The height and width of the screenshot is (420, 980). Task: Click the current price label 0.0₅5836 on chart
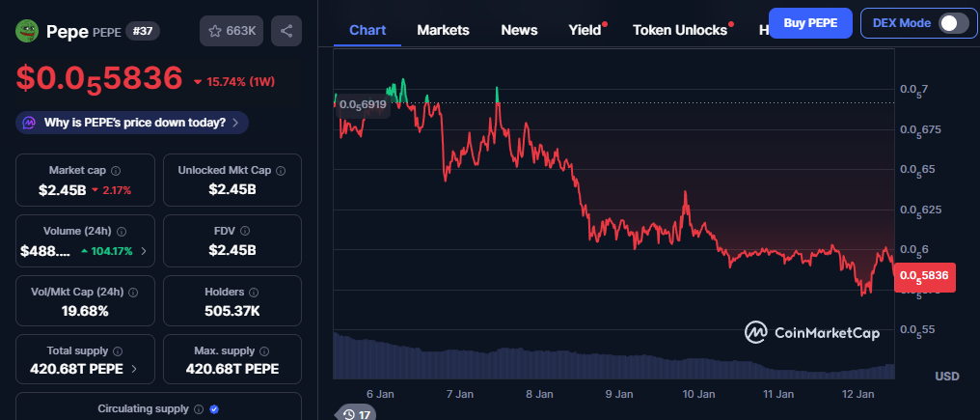coord(925,276)
